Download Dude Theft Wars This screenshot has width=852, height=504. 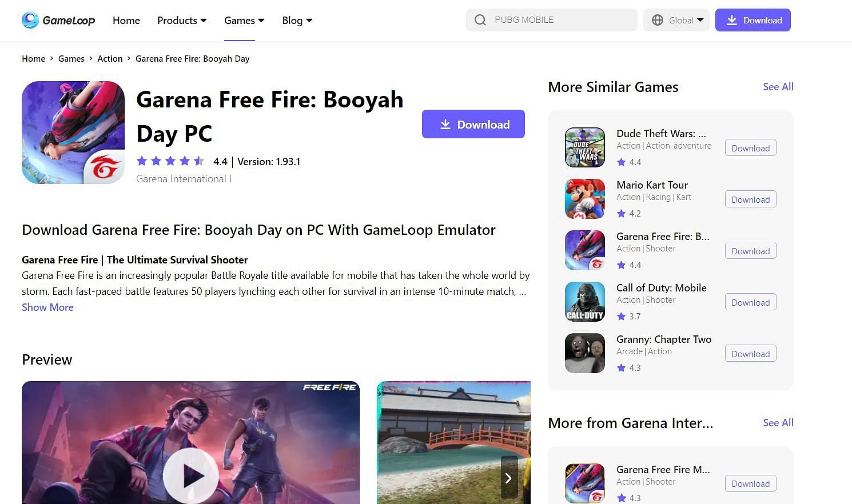tap(750, 148)
